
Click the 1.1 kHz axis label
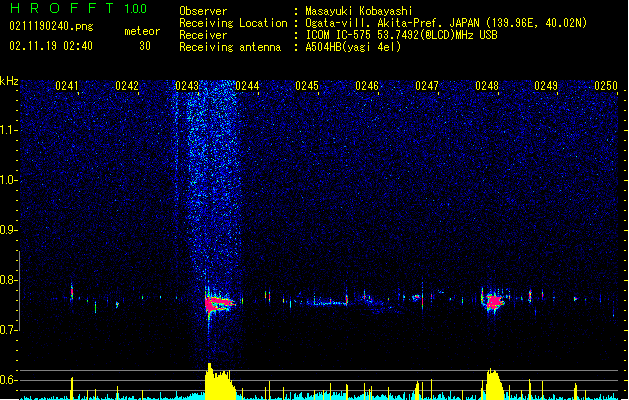click(9, 130)
